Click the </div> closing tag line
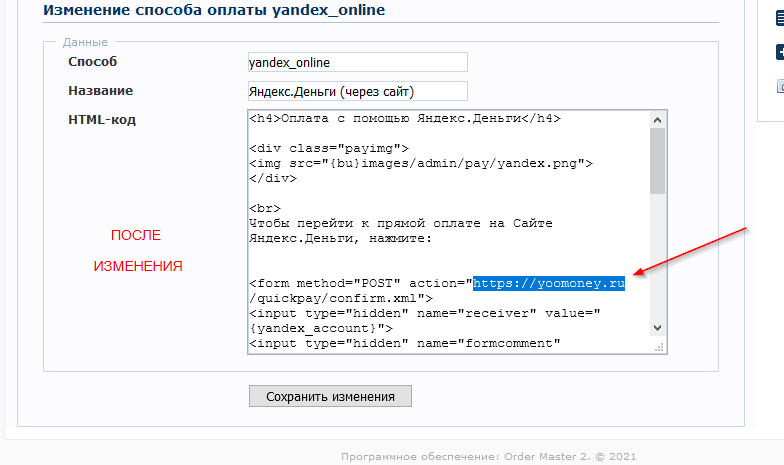Image resolution: width=784 pixels, height=465 pixels. pyautogui.click(x=273, y=178)
